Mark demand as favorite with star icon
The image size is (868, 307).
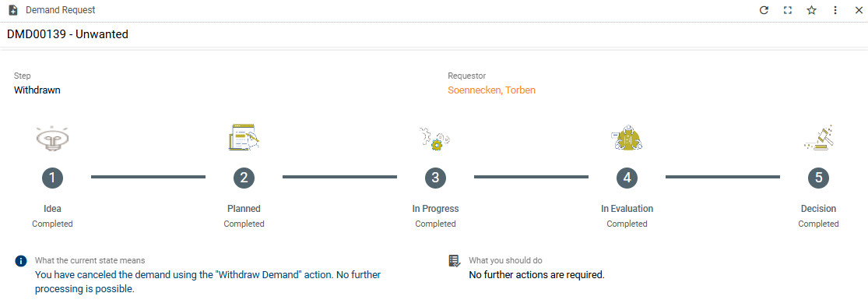(x=811, y=10)
